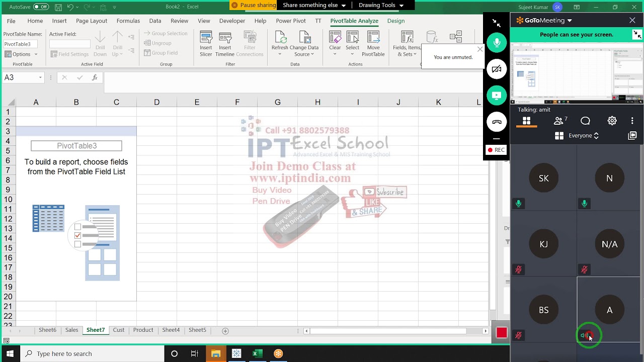Open the File menu tab
This screenshot has height=362, width=644.
[x=11, y=21]
